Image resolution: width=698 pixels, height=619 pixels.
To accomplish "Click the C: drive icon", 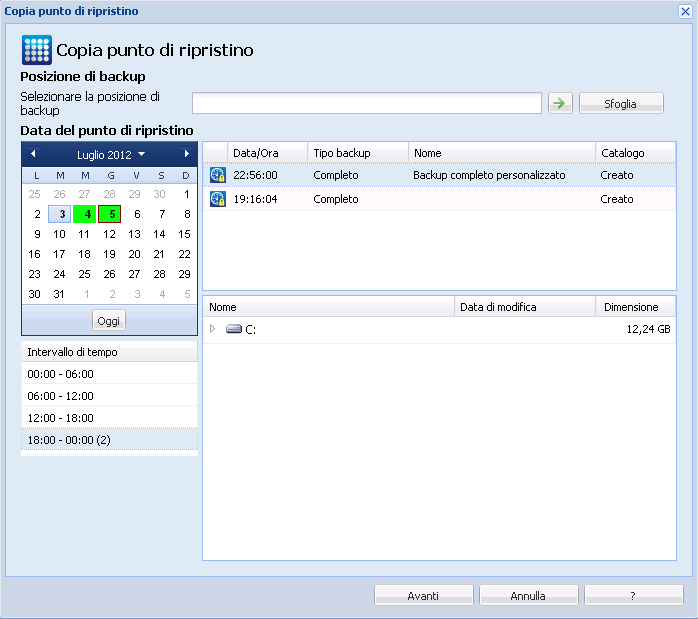I will pos(233,329).
